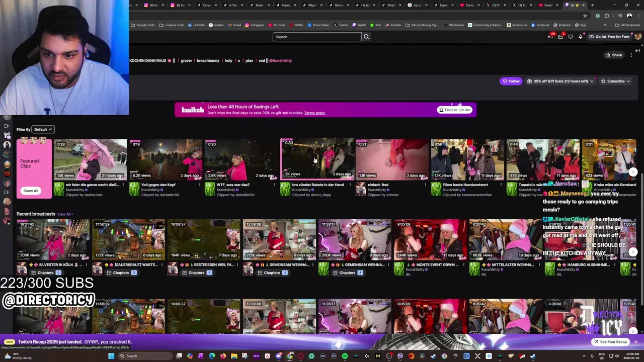This screenshot has height=362, width=644.
Task: Click Go Ad-Free for Free button
Action: click(x=609, y=37)
